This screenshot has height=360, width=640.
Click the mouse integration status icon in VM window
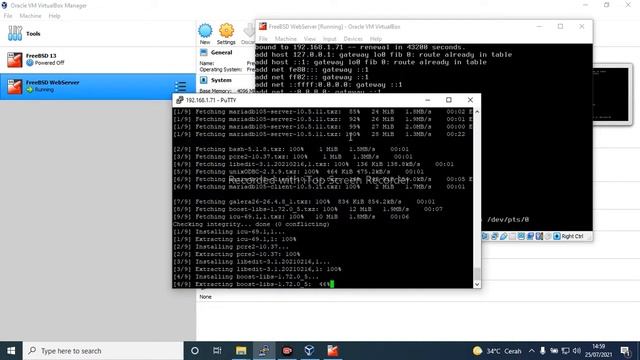click(548, 236)
